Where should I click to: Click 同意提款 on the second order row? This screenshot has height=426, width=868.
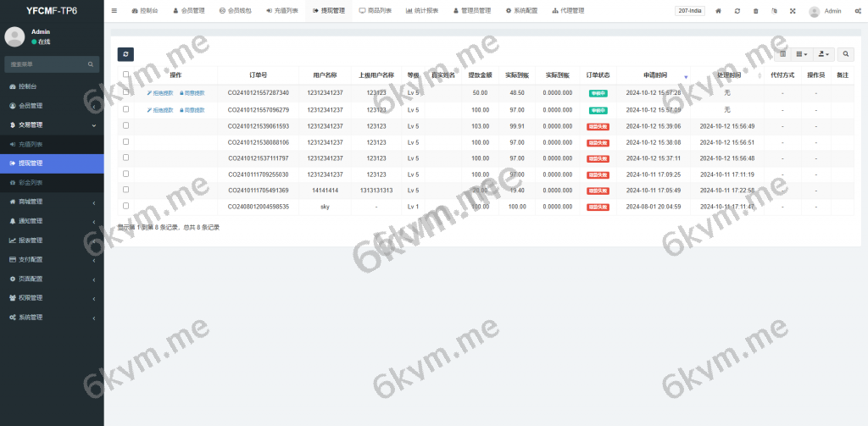click(192, 110)
